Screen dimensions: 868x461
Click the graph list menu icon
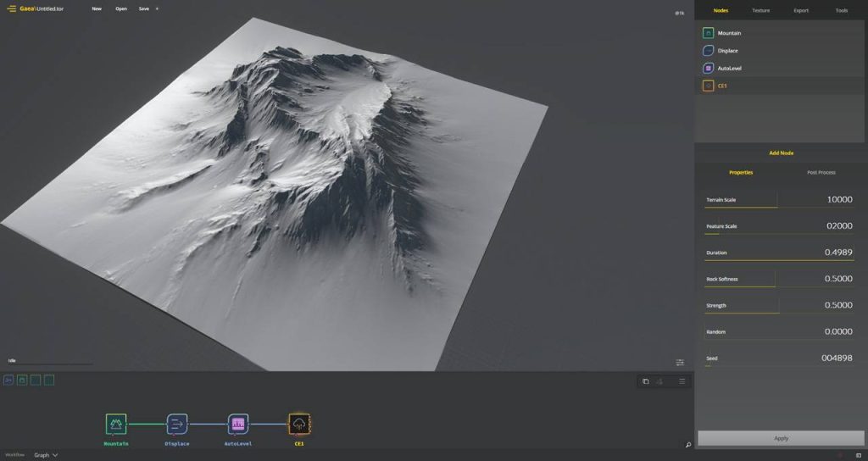(x=682, y=381)
